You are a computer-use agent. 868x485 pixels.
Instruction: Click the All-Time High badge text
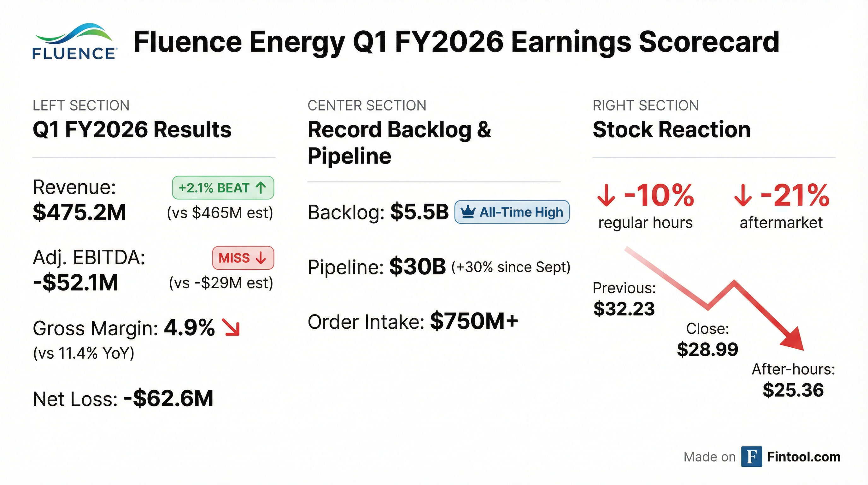(x=521, y=212)
